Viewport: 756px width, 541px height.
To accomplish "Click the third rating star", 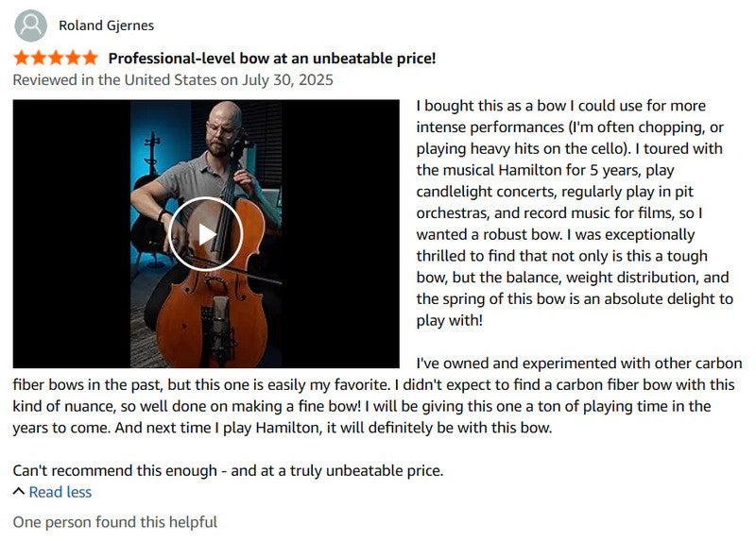I will click(55, 58).
